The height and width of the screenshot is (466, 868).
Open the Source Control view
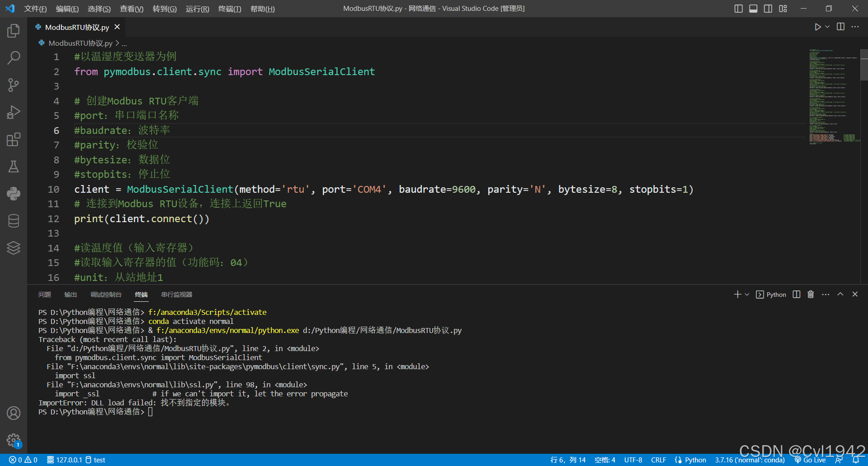[13, 85]
